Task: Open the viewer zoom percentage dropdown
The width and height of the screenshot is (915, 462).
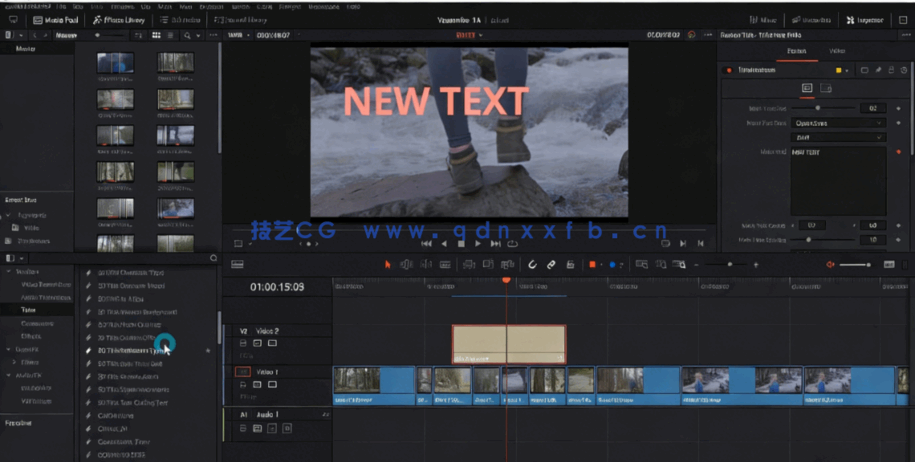Action: click(239, 36)
